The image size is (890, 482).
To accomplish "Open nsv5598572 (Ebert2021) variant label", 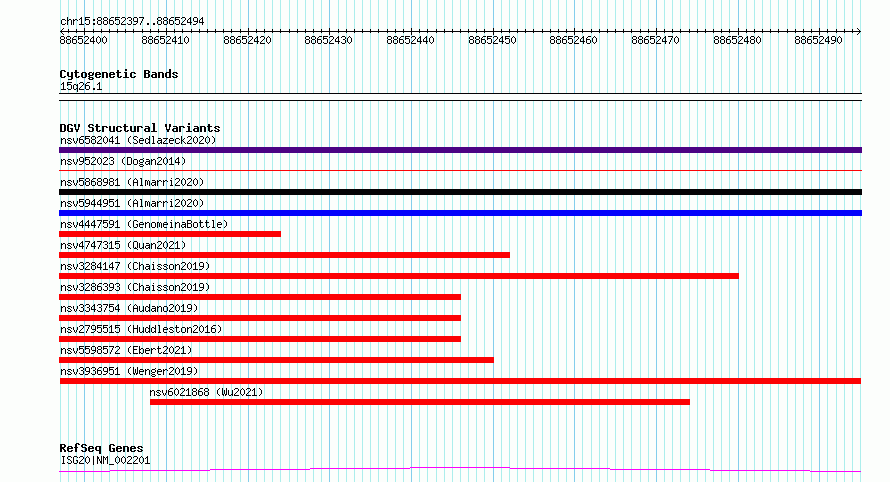I will coord(126,350).
